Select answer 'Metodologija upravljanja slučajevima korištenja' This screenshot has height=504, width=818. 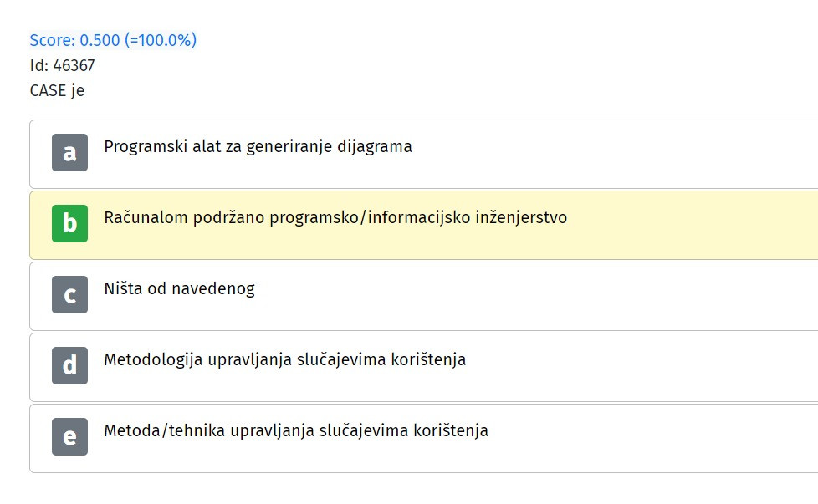pyautogui.click(x=285, y=359)
